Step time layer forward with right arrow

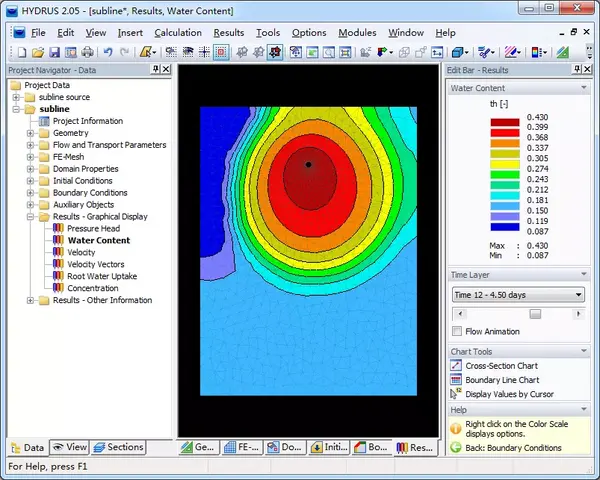[578, 314]
